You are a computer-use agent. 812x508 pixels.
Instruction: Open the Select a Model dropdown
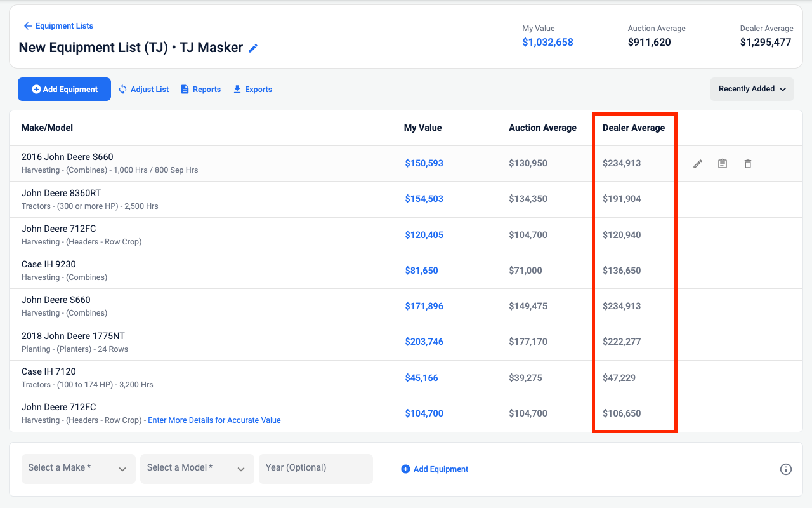pos(197,469)
